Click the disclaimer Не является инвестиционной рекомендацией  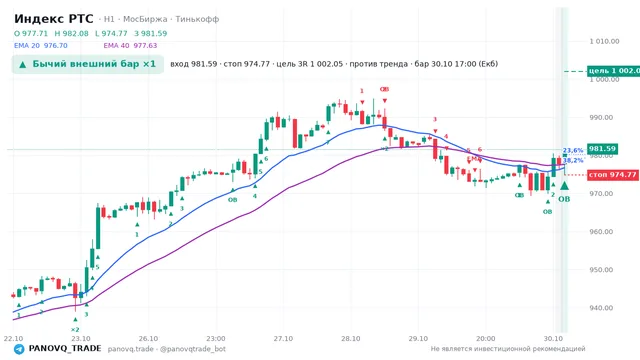(x=508, y=349)
